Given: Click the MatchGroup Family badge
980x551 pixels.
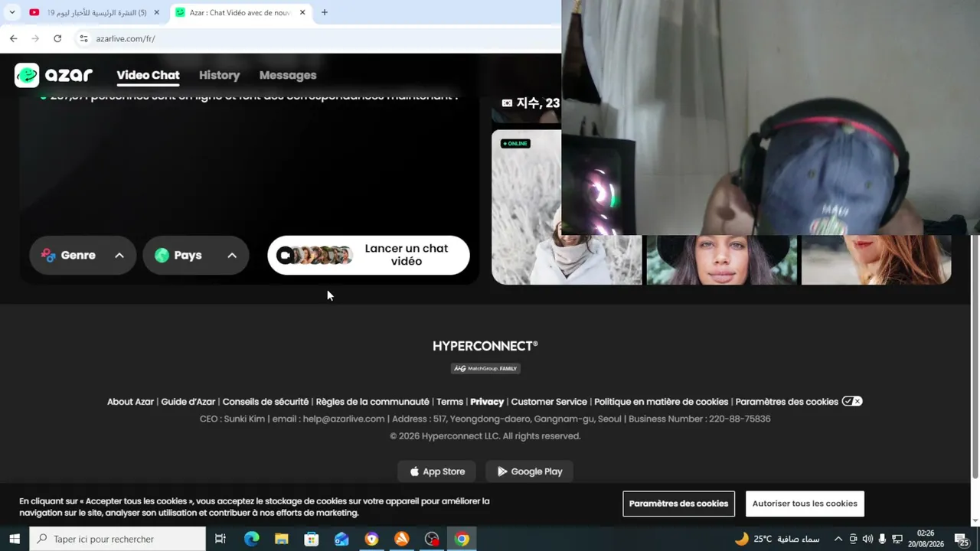Looking at the screenshot, I should click(x=485, y=368).
